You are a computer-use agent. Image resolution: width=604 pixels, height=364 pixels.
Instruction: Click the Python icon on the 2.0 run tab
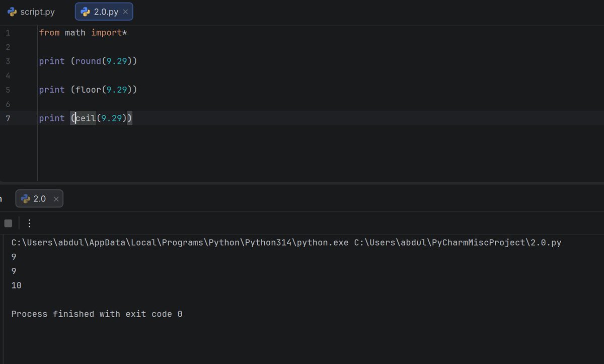click(25, 199)
